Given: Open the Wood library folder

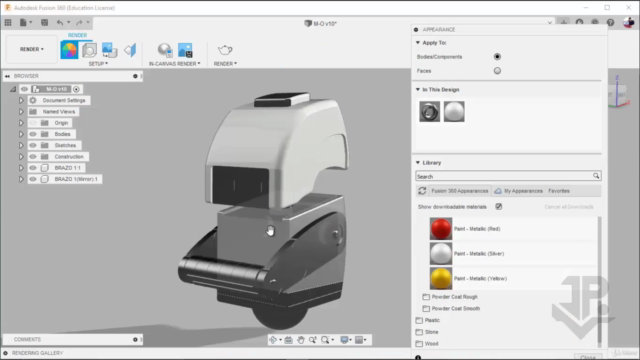Looking at the screenshot, I should (x=427, y=344).
